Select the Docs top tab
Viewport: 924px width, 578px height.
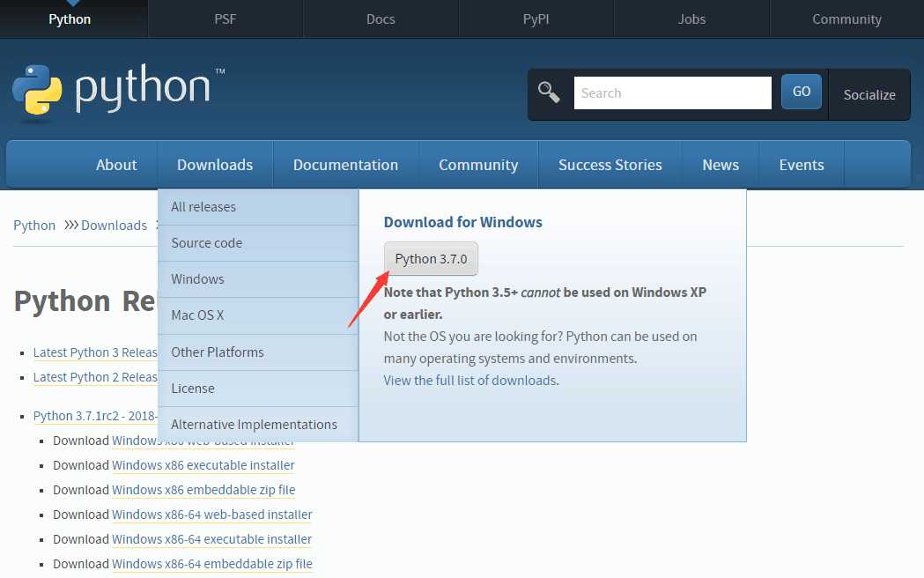(x=381, y=19)
